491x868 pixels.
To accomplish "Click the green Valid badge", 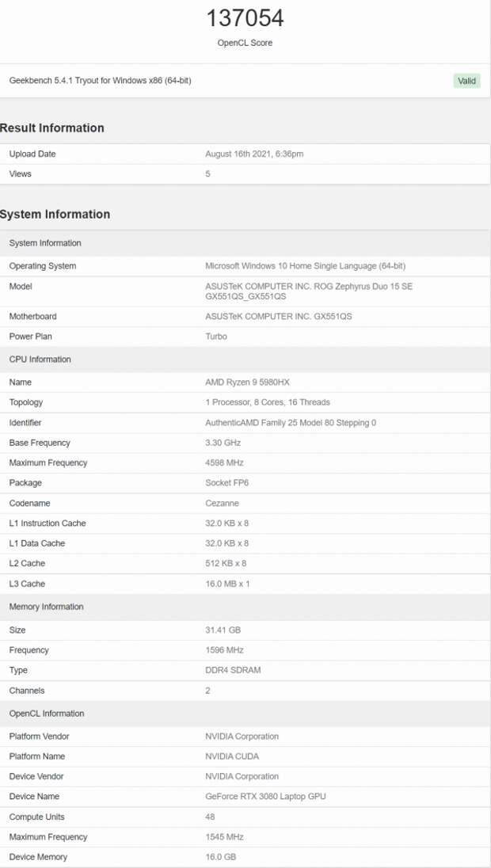I will pos(466,81).
